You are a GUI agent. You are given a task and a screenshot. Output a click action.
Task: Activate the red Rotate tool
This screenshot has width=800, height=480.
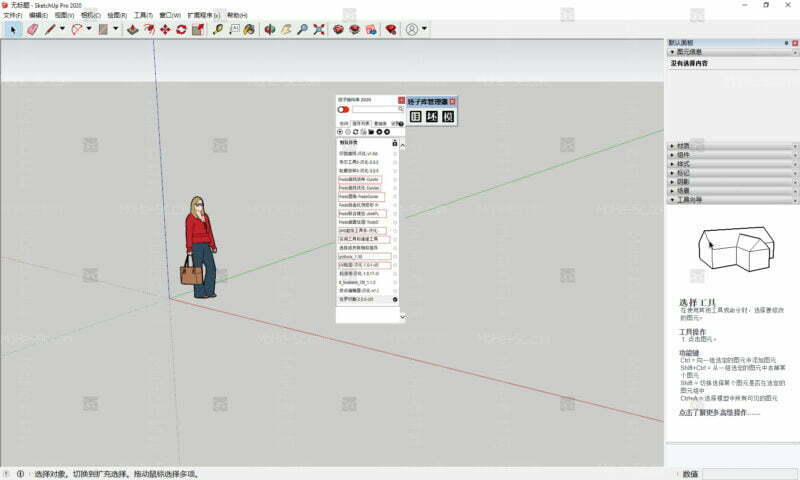(181, 29)
